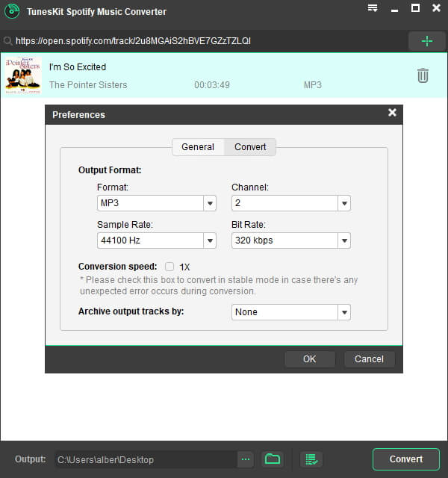The height and width of the screenshot is (478, 448).
Task: Maximize the TunesKit window
Action: 415,8
